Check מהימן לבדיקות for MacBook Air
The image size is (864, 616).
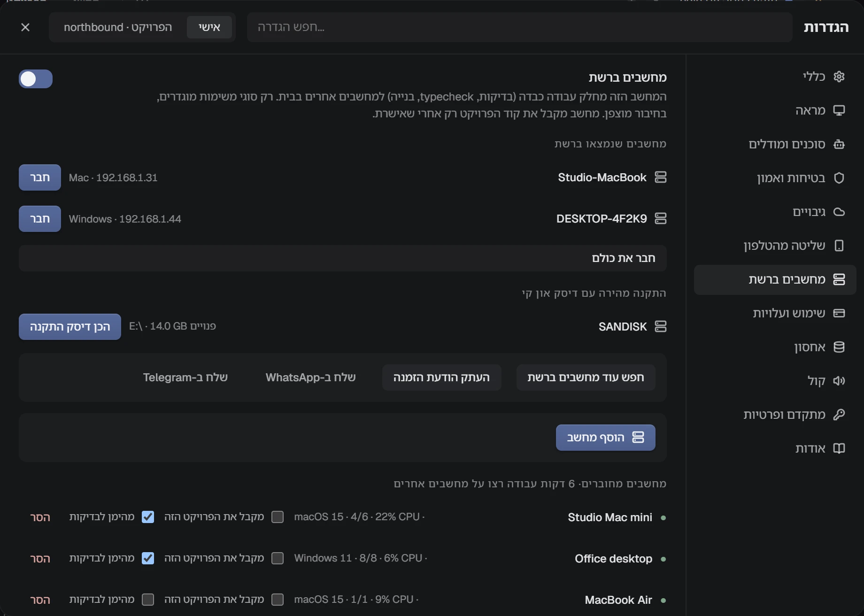(148, 600)
